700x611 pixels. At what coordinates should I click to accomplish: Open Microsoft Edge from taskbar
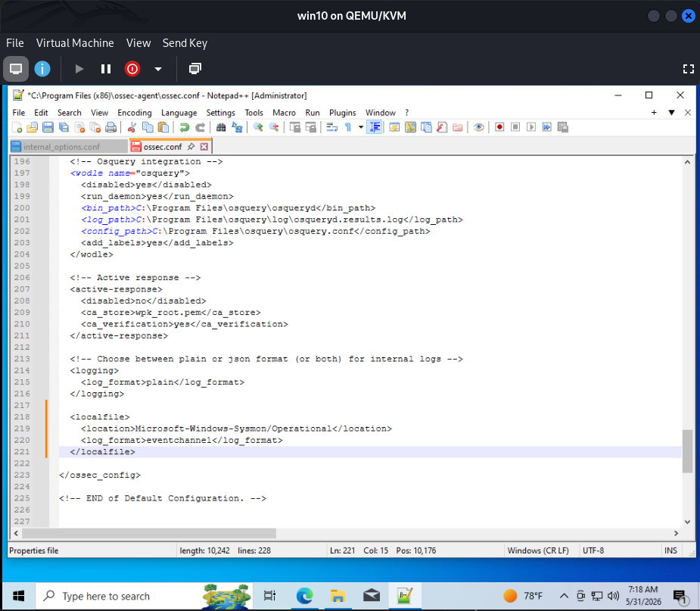click(304, 596)
